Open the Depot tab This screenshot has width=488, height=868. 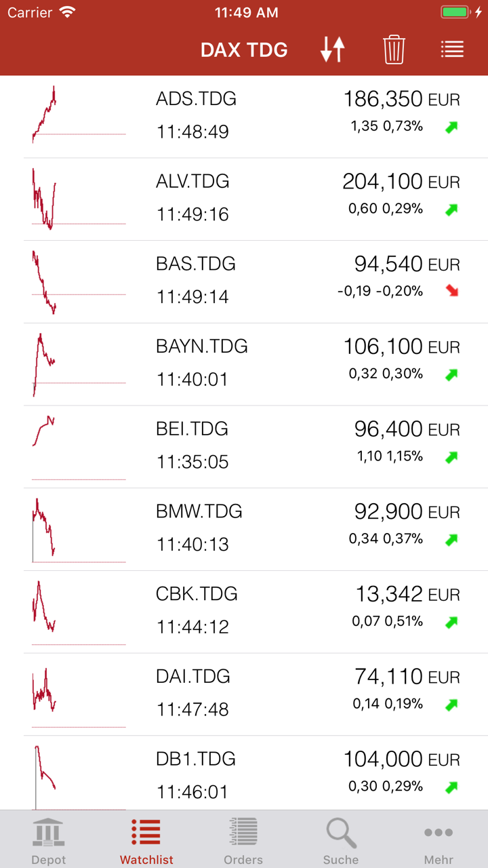[49, 840]
